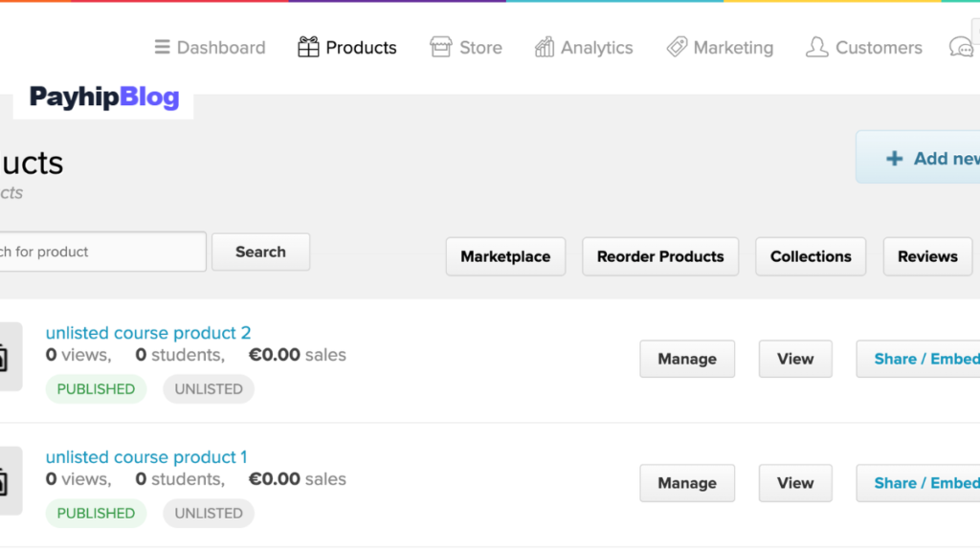This screenshot has height=551, width=980.
Task: Open the Collections button
Action: (x=811, y=256)
